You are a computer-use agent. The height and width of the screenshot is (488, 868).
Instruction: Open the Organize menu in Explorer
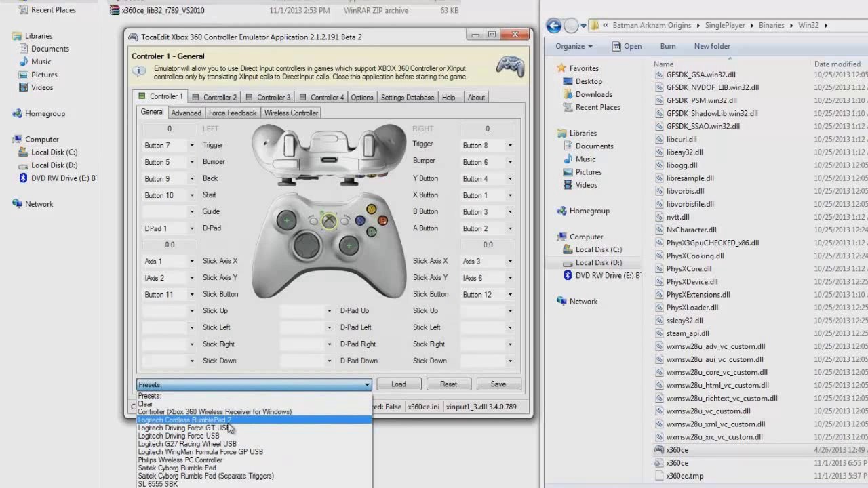(574, 47)
